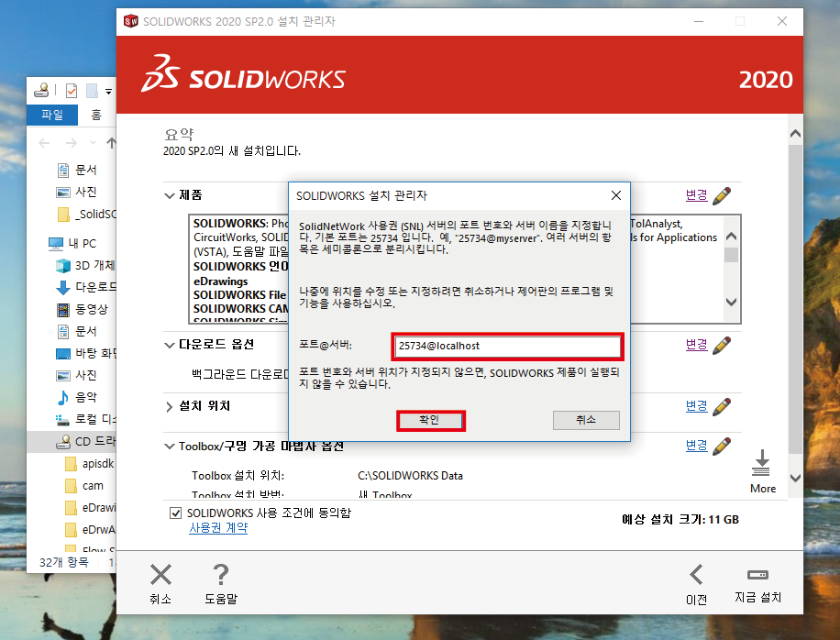Open 홈 tab in File Explorer
Screen dimensions: 840x640
pyautogui.click(x=96, y=115)
